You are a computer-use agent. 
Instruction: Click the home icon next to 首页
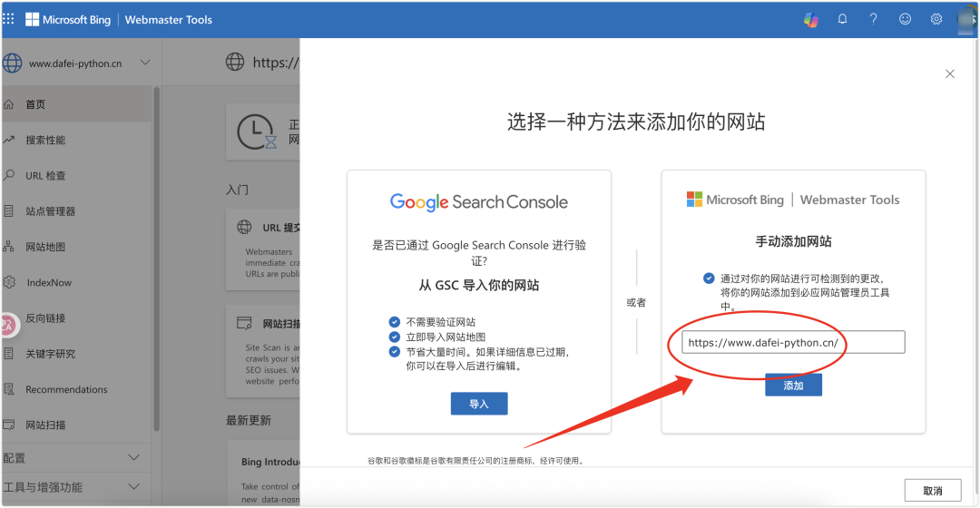point(9,104)
